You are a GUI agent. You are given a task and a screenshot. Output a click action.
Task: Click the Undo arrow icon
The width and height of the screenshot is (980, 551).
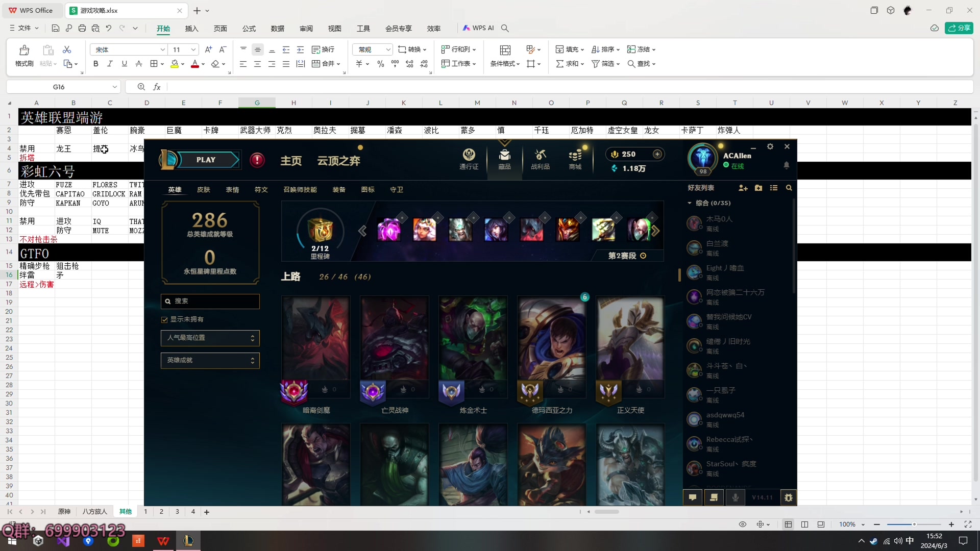coord(109,28)
